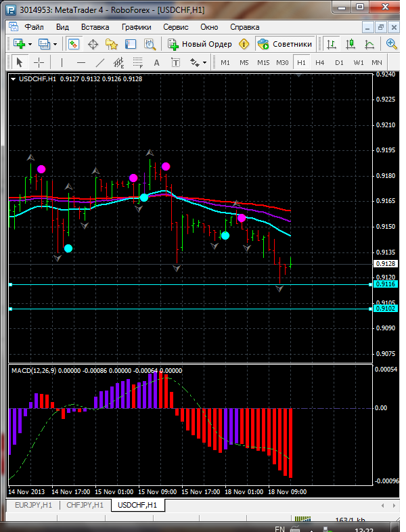This screenshot has width=406, height=532.
Task: Switch to MN timeframe
Action: tap(377, 62)
